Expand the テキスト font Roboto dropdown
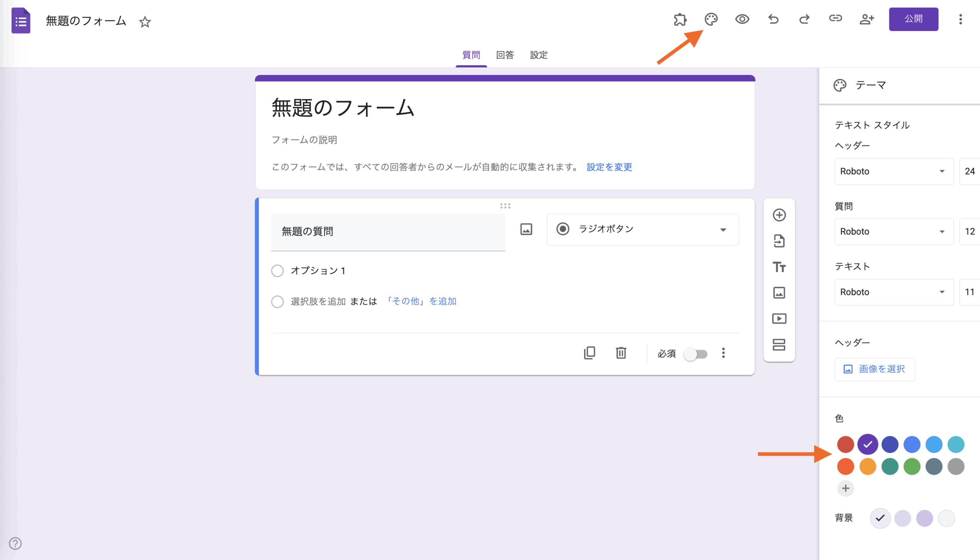980x560 pixels. (893, 292)
